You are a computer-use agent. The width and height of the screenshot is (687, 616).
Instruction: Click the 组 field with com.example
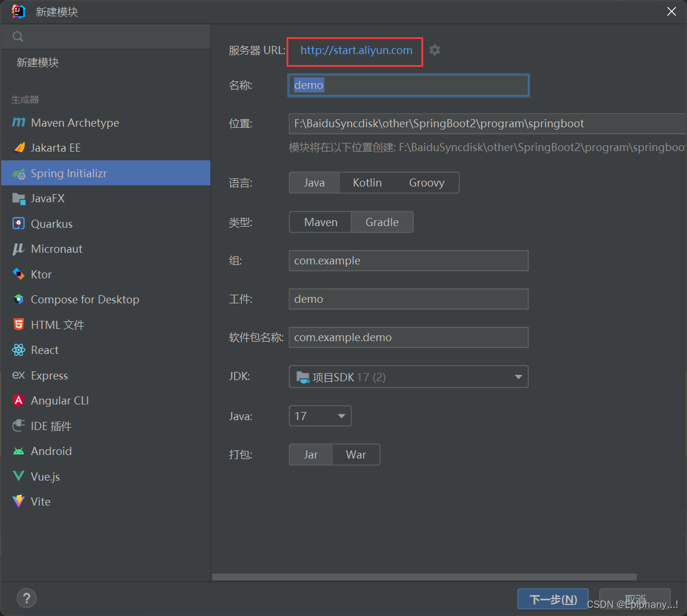[x=409, y=261]
